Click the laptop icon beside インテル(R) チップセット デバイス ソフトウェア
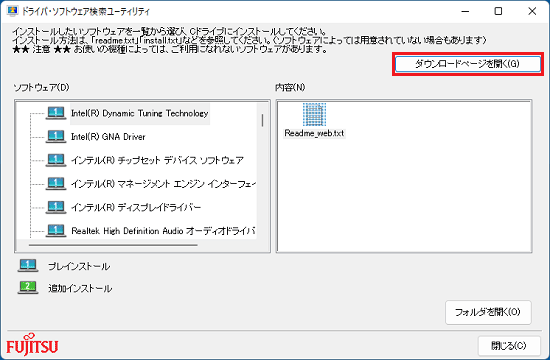This screenshot has width=550, height=360. (x=56, y=160)
